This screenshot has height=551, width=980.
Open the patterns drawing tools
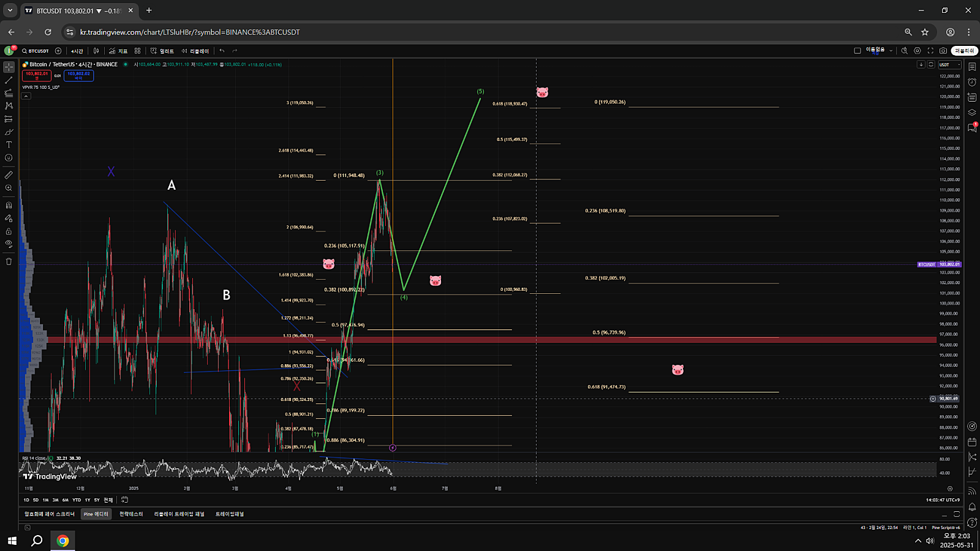(9, 106)
